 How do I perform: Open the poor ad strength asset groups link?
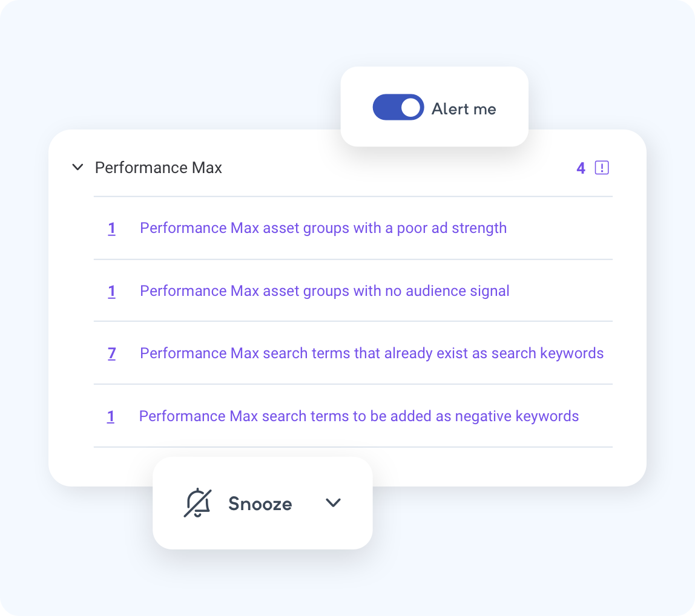point(323,228)
